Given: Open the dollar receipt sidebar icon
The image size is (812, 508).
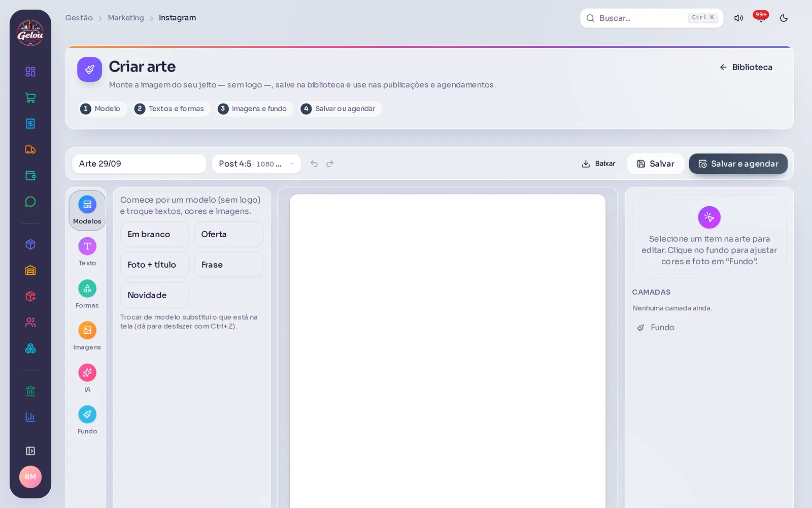Looking at the screenshot, I should tap(30, 123).
